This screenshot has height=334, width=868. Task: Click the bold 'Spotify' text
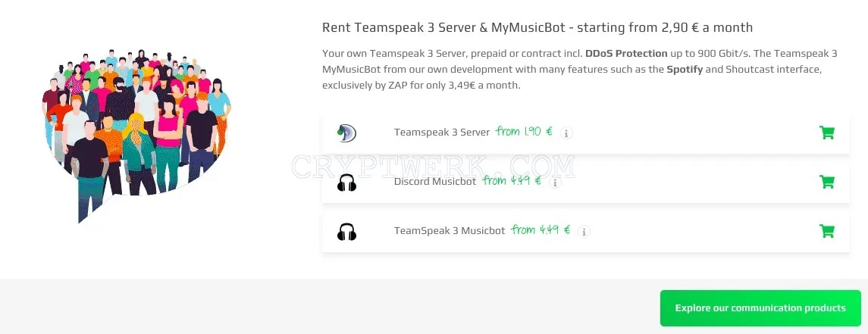685,70
